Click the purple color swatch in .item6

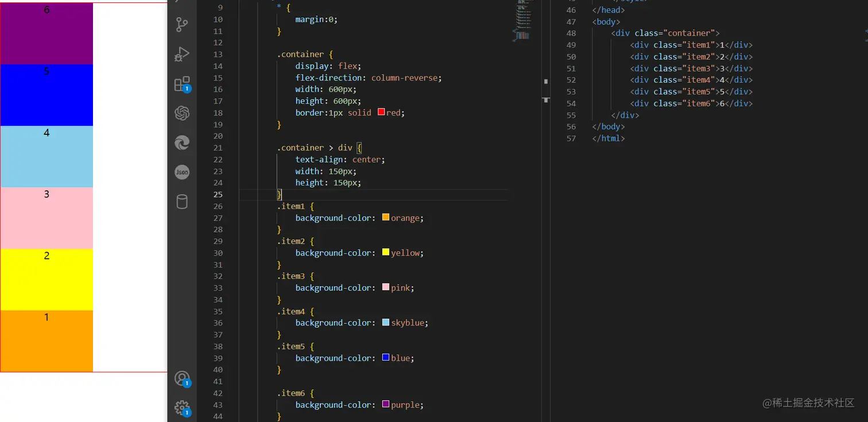pyautogui.click(x=386, y=405)
